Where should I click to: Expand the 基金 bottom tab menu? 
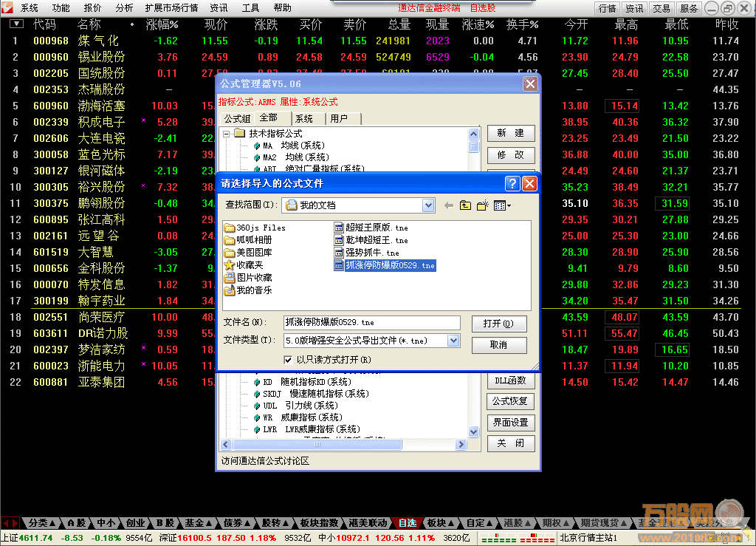tap(209, 523)
